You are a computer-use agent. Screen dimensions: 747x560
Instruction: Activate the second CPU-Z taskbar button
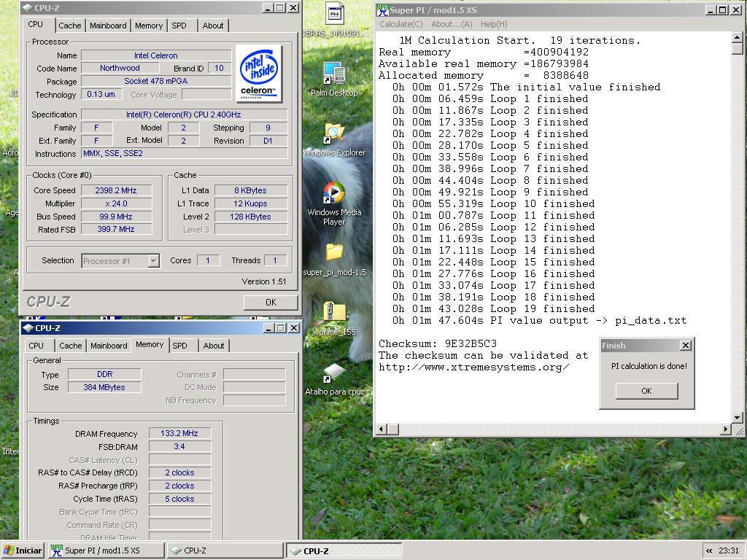(x=344, y=551)
